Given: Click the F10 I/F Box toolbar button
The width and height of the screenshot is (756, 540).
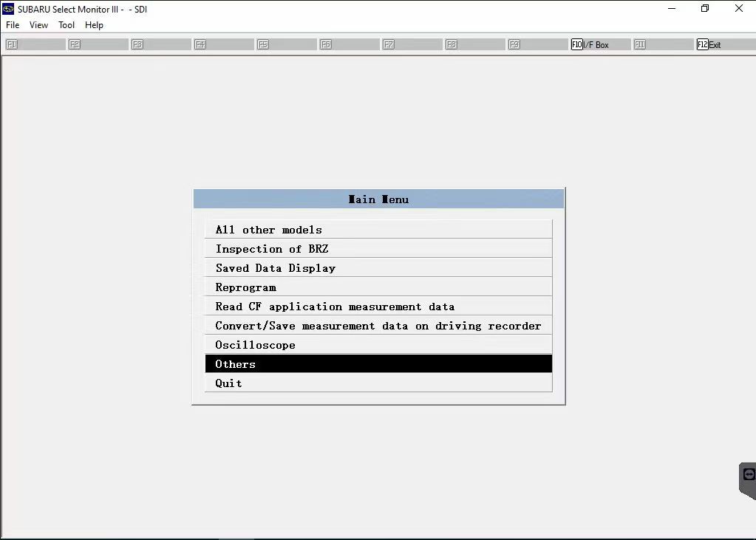Looking at the screenshot, I should click(x=600, y=45).
